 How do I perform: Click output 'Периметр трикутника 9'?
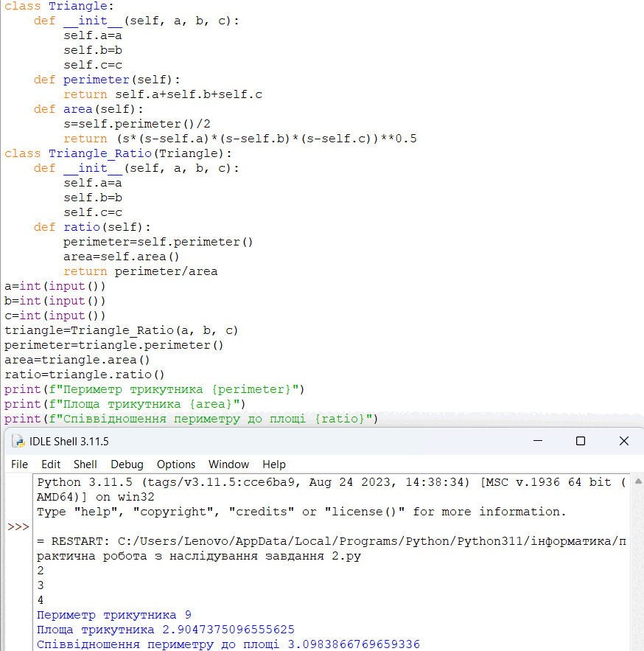tap(114, 615)
